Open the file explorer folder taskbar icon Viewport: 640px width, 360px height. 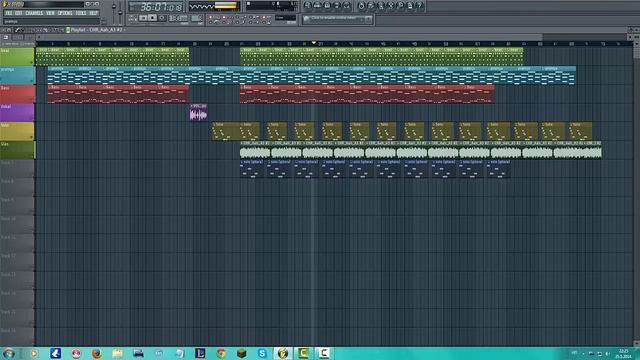[118, 353]
